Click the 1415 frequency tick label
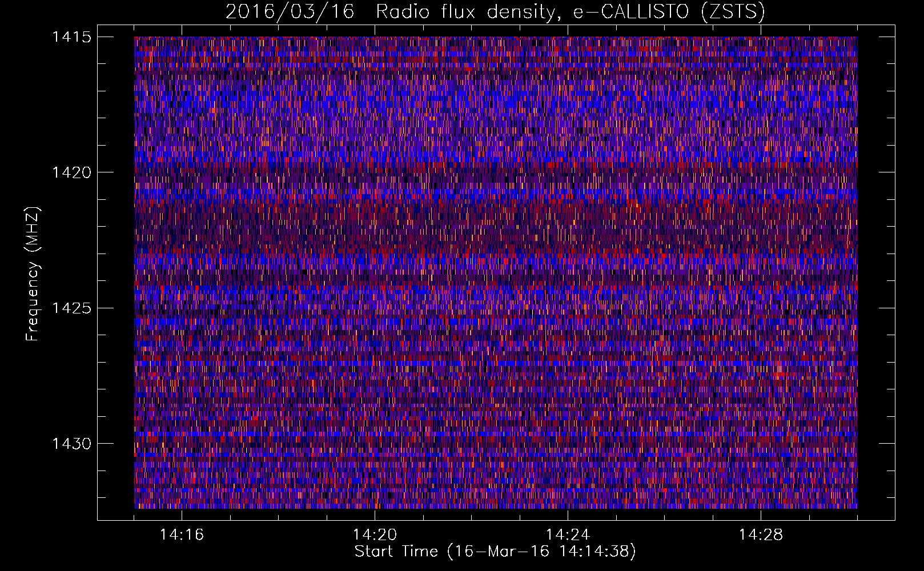The width and height of the screenshot is (924, 571). pyautogui.click(x=72, y=37)
